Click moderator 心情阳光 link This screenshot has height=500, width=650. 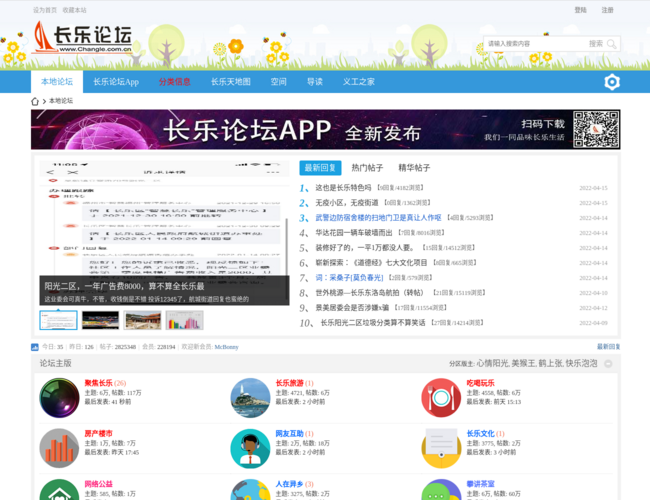pos(492,364)
